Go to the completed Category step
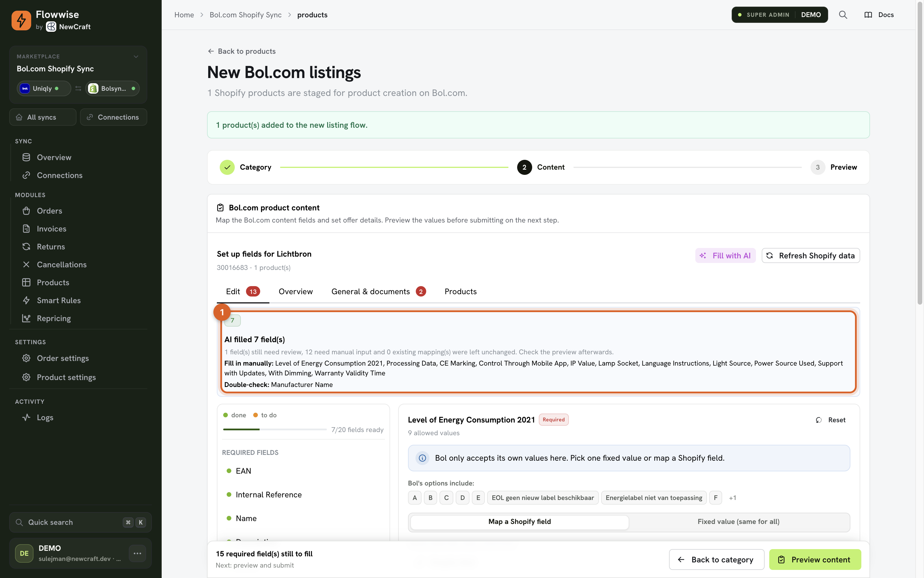 [245, 167]
